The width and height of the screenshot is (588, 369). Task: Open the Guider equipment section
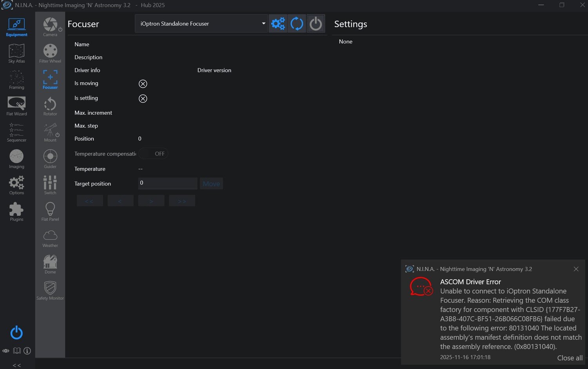(50, 159)
